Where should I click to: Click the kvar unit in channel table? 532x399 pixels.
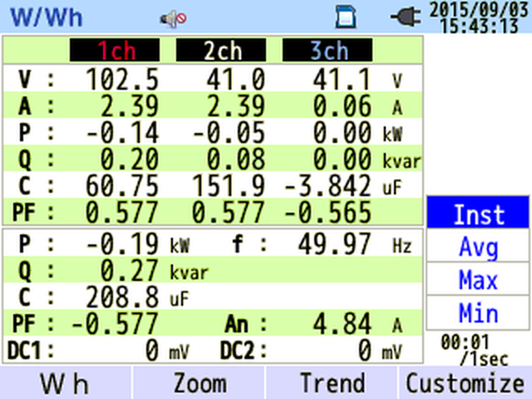[x=401, y=160]
